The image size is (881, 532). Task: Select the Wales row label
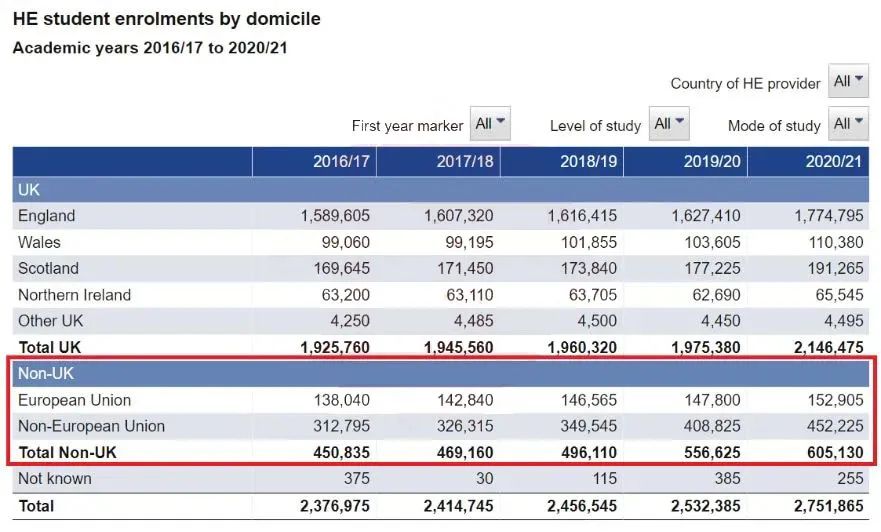(x=40, y=242)
